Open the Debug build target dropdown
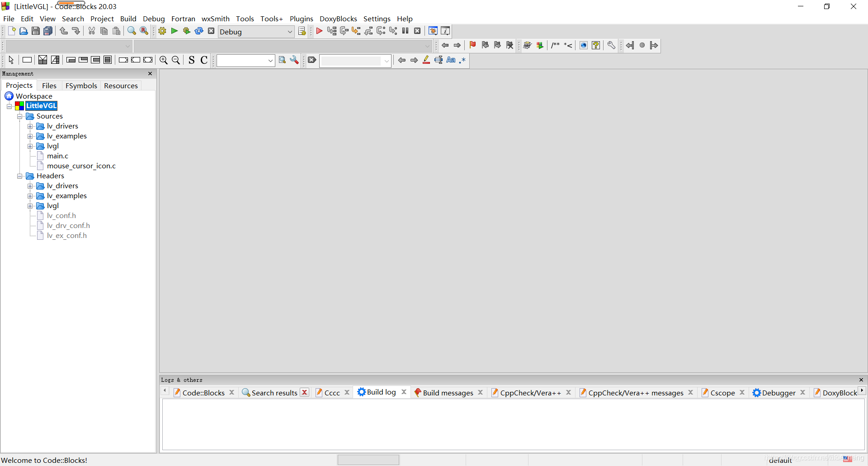Viewport: 868px width, 466px height. click(256, 32)
